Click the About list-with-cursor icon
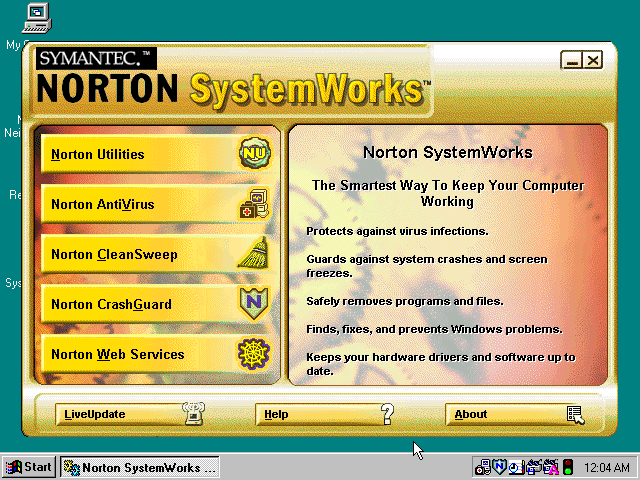This screenshot has height=480, width=640. (x=576, y=415)
